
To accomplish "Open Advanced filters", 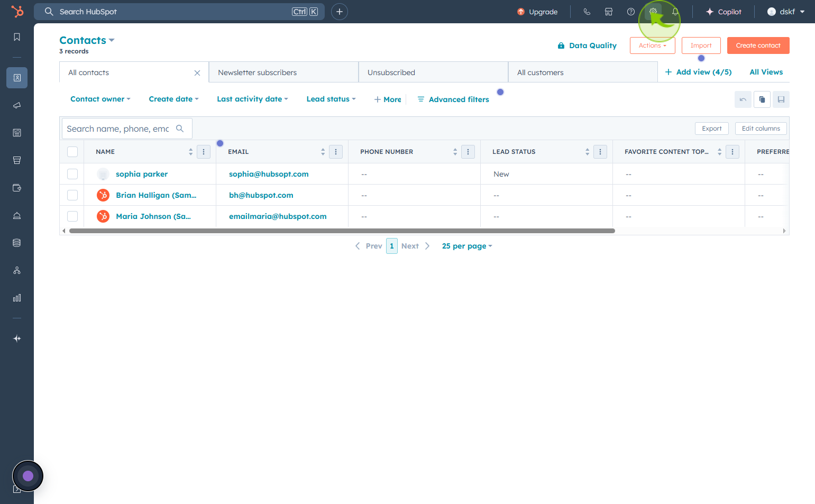I will point(453,99).
